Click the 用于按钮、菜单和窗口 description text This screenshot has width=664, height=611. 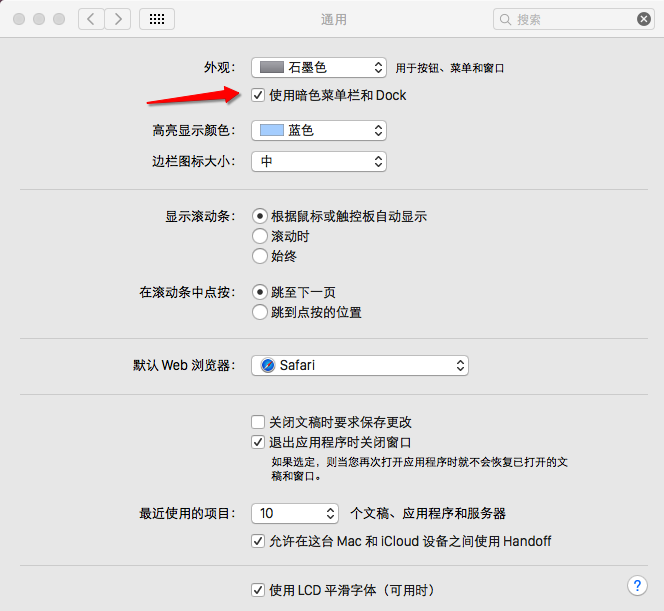[450, 68]
